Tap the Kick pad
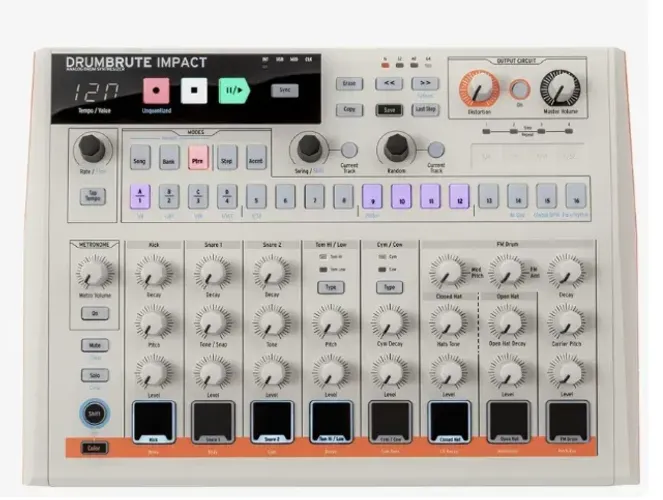The width and height of the screenshot is (663, 500). (x=154, y=421)
